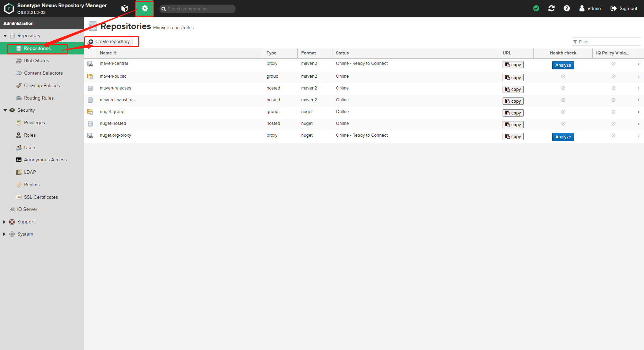644x350 pixels.
Task: Select the maven-snapshots repository name
Action: [x=117, y=100]
